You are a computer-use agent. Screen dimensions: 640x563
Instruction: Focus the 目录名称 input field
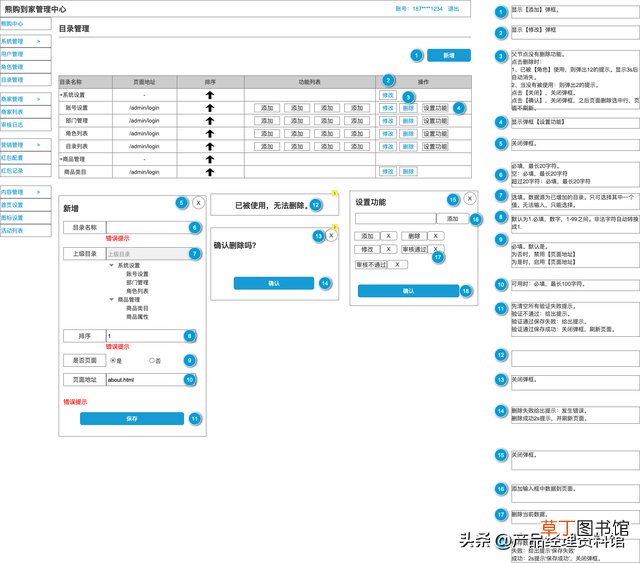click(153, 227)
